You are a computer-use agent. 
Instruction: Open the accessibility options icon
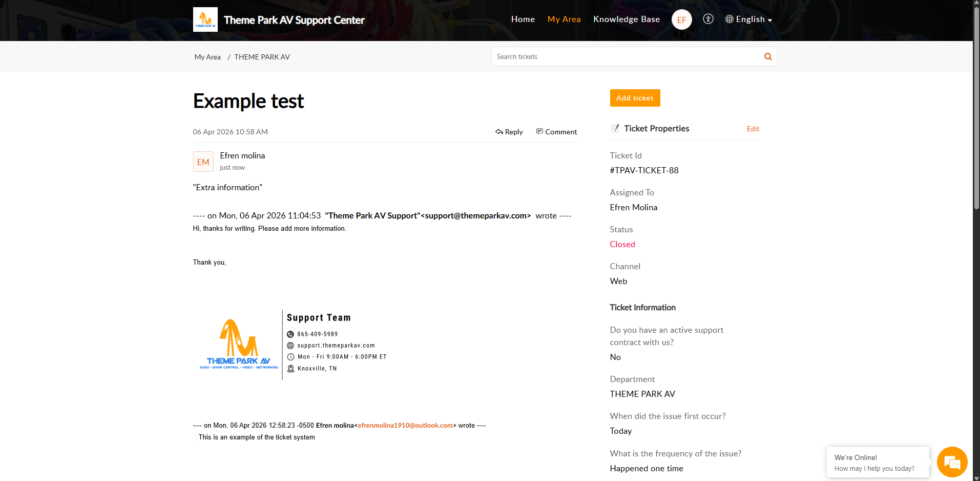(708, 19)
